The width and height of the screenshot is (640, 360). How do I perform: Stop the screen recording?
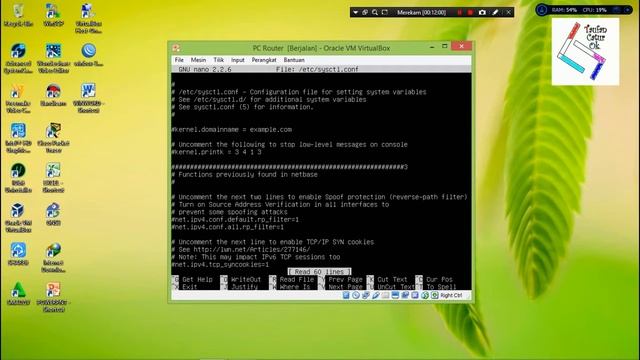pyautogui.click(x=470, y=12)
